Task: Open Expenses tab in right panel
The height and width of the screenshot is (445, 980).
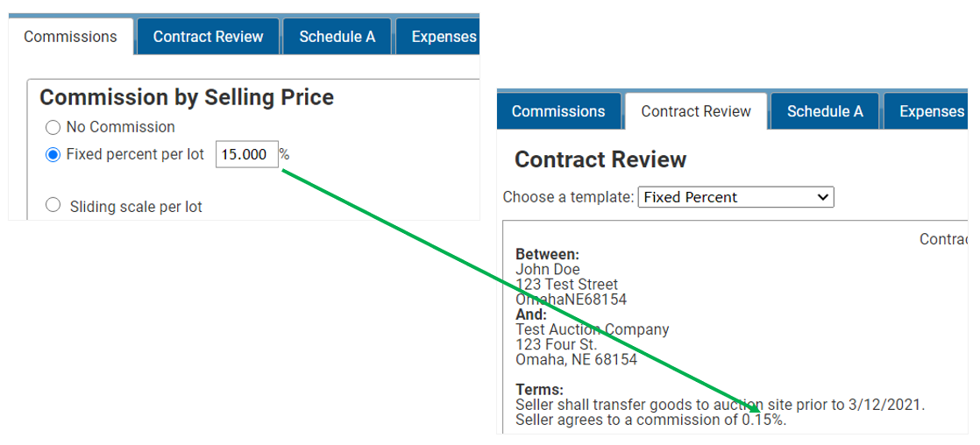Action: pyautogui.click(x=925, y=111)
